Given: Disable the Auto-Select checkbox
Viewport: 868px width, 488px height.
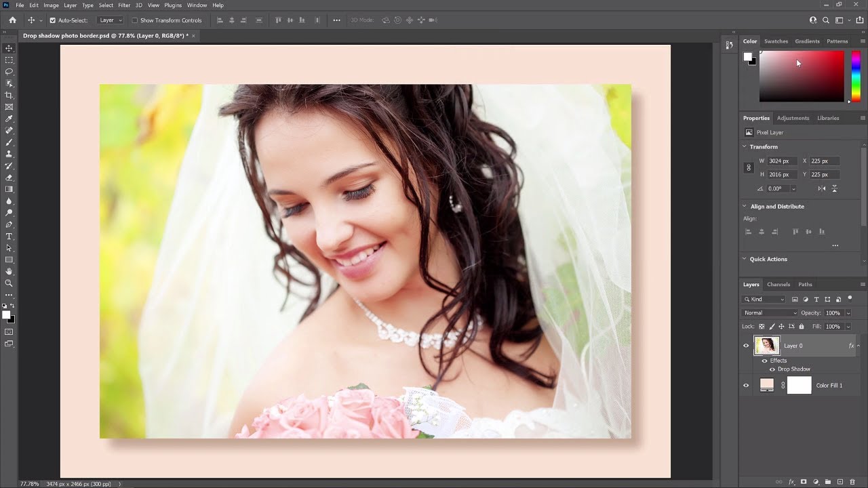Looking at the screenshot, I should tap(53, 20).
